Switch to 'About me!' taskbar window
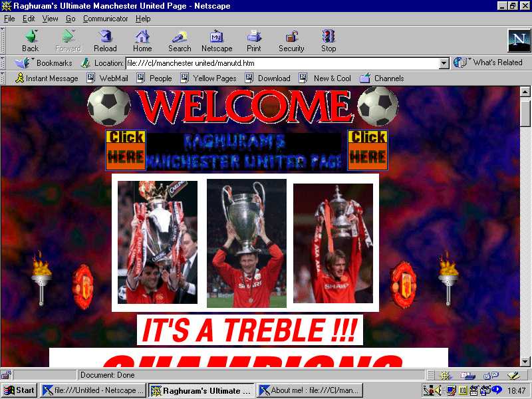Image resolution: width=532 pixels, height=399 pixels. [309, 391]
